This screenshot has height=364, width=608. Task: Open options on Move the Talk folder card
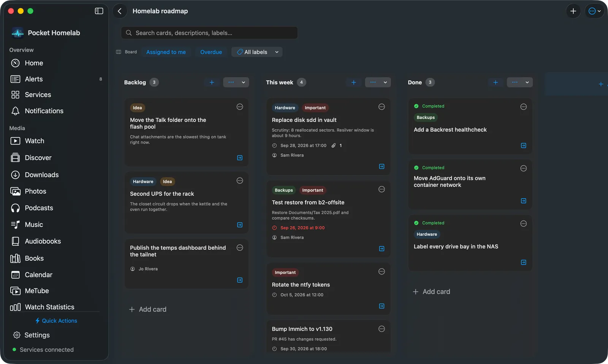coord(240,107)
